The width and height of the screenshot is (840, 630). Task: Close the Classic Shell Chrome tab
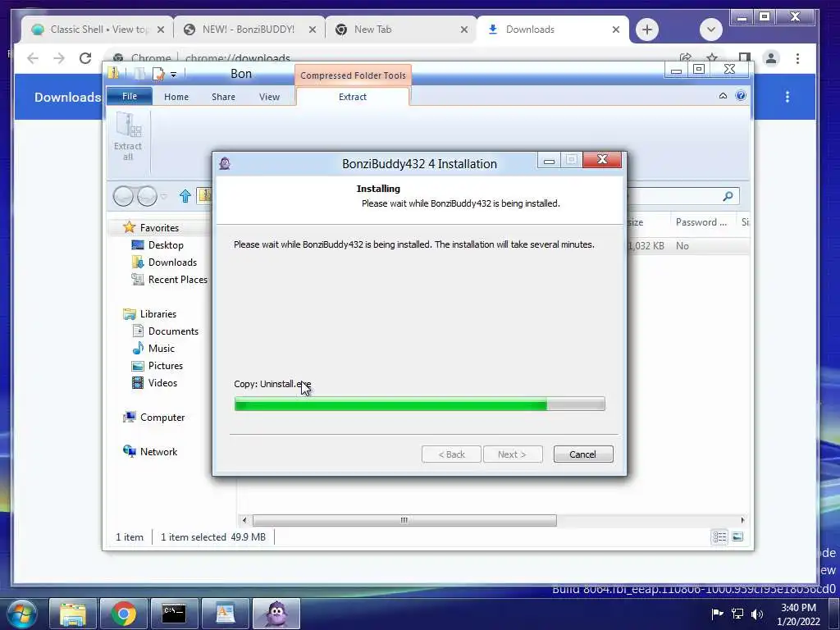pyautogui.click(x=160, y=30)
